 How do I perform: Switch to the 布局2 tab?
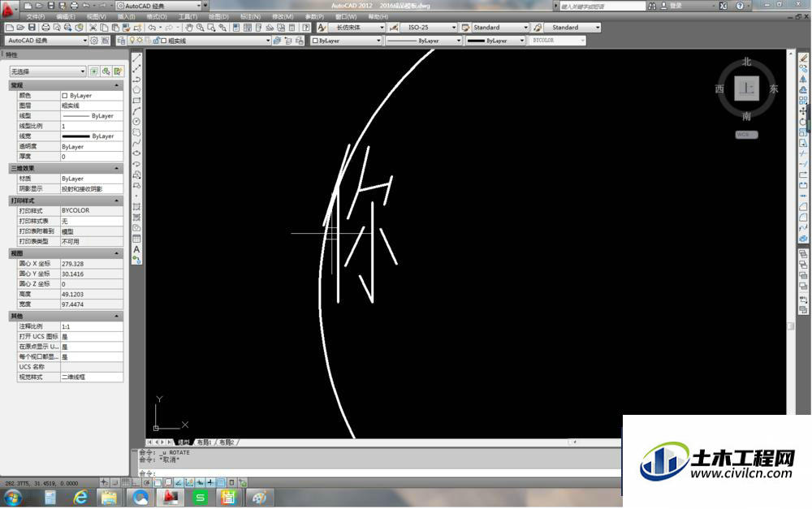227,442
